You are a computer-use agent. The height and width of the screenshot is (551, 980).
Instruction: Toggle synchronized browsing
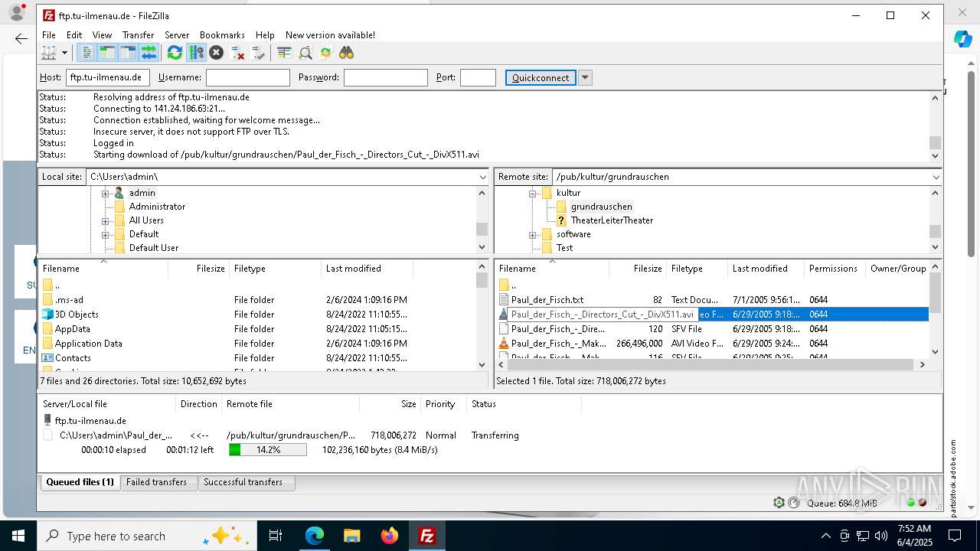(325, 53)
